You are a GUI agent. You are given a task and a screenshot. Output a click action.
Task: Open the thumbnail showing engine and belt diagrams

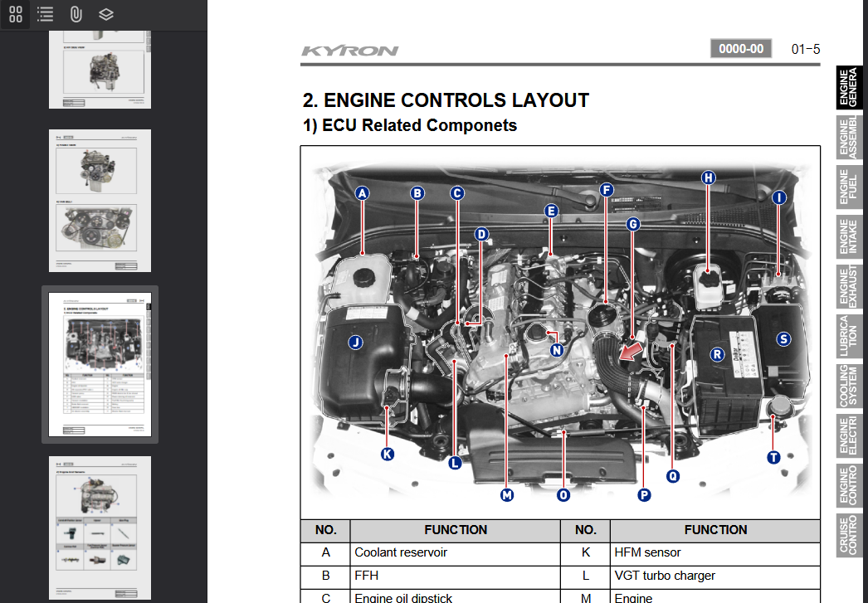pos(100,201)
